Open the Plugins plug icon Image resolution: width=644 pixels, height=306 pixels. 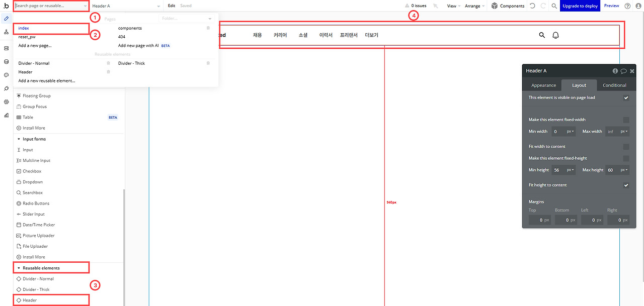click(6, 88)
